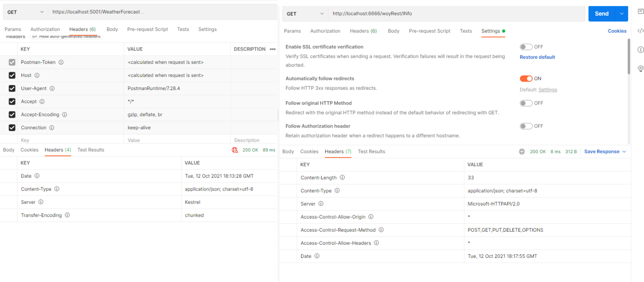
Task: Open the GET method dropdown for WeatherForecast request
Action: 25,12
